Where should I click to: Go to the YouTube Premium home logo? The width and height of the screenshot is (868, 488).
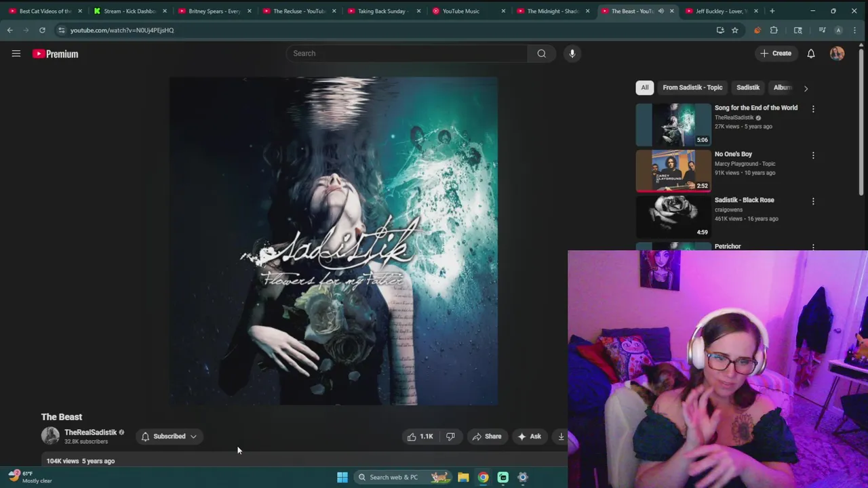pos(56,54)
